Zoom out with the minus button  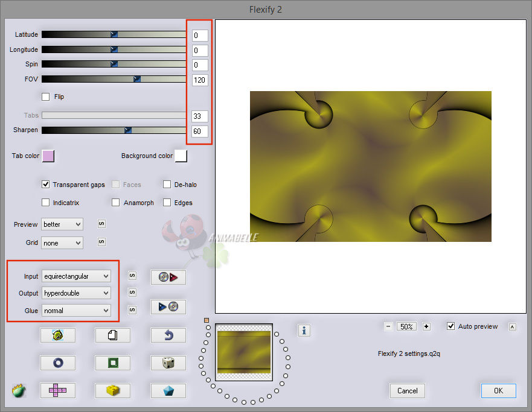(388, 326)
